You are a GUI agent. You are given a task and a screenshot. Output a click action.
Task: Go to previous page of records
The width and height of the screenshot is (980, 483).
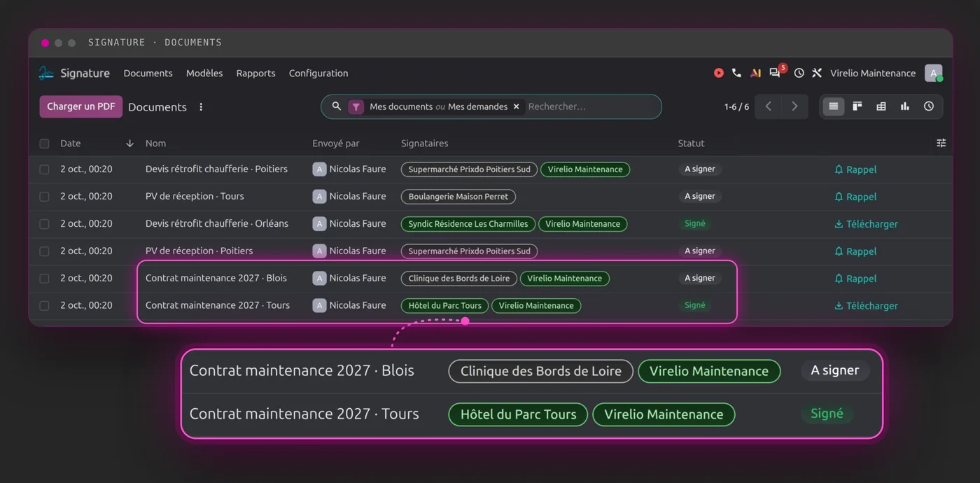(769, 106)
